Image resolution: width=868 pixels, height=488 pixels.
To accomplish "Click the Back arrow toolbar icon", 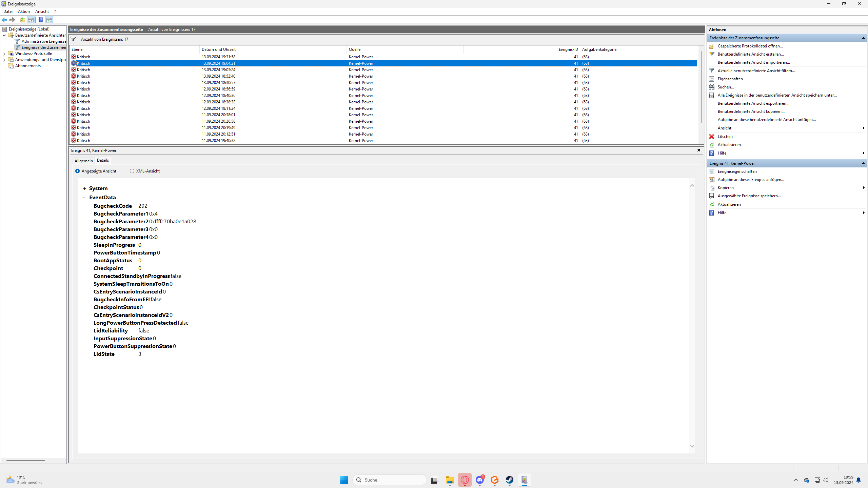I will click(5, 20).
